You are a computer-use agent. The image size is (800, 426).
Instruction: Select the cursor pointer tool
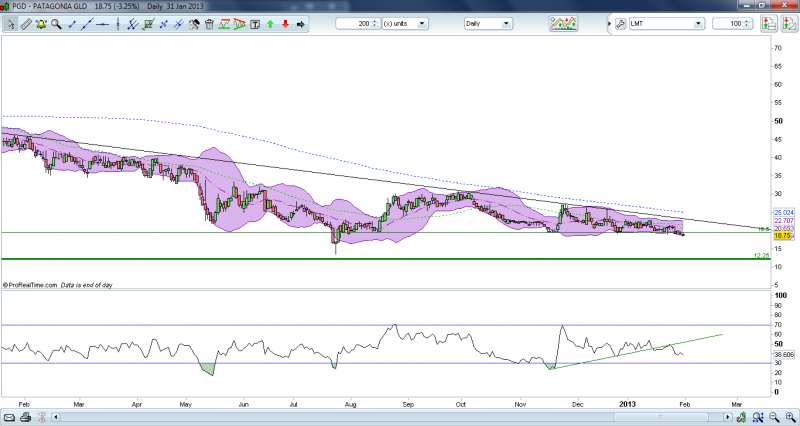click(x=11, y=23)
